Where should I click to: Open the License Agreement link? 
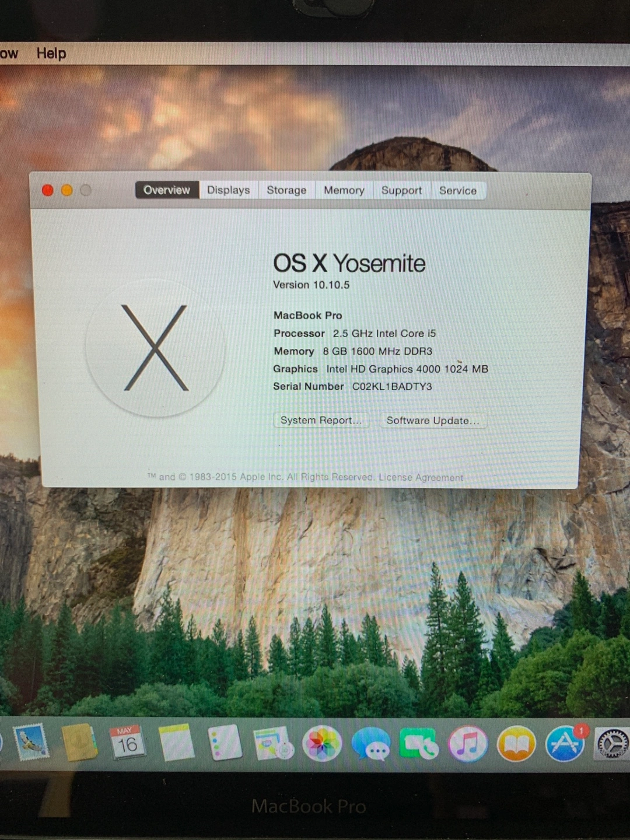coord(421,477)
